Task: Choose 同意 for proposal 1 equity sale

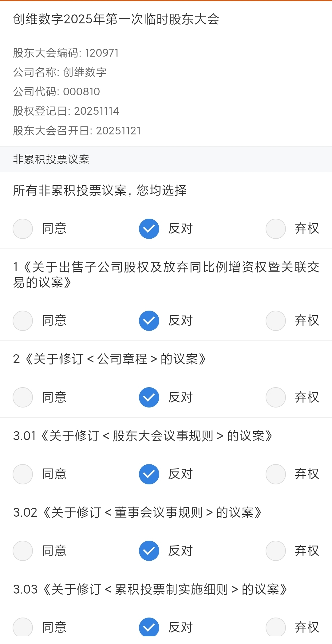Action: (23, 320)
